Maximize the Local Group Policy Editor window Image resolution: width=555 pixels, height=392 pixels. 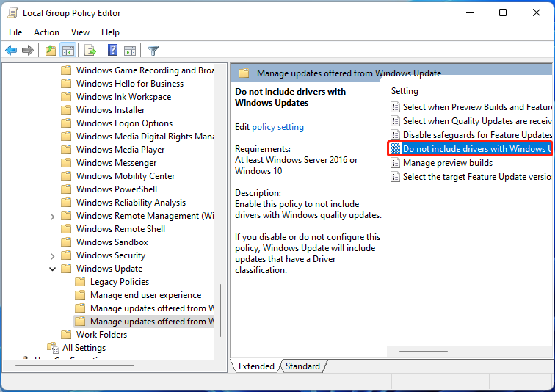[x=503, y=12]
